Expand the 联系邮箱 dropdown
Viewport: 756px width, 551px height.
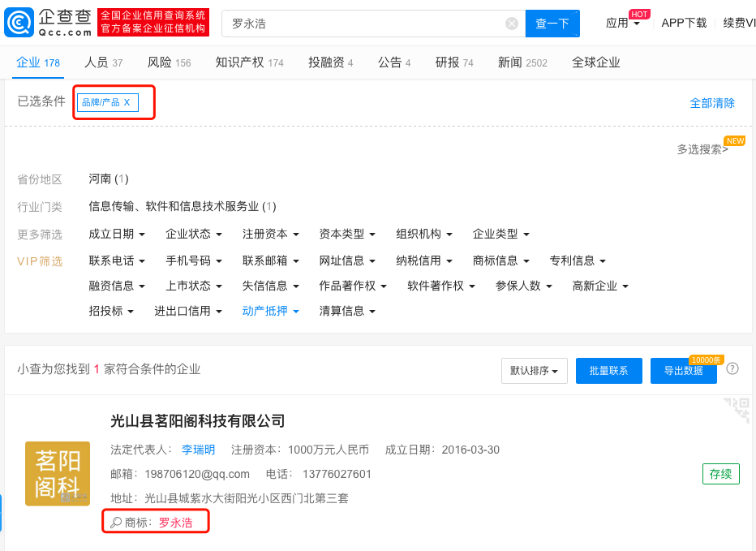270,260
